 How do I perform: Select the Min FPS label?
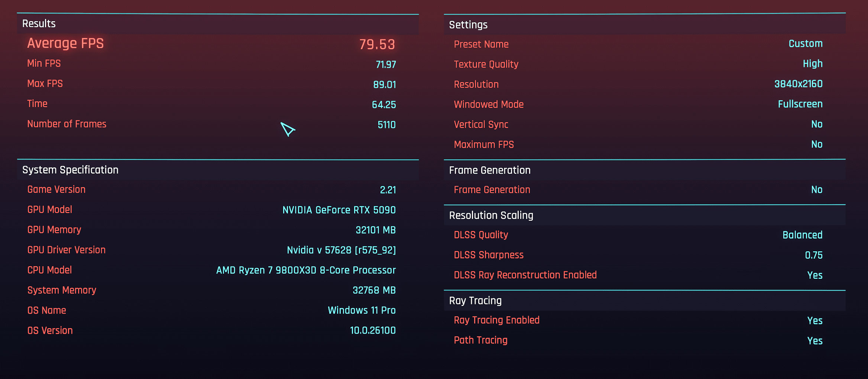(44, 63)
